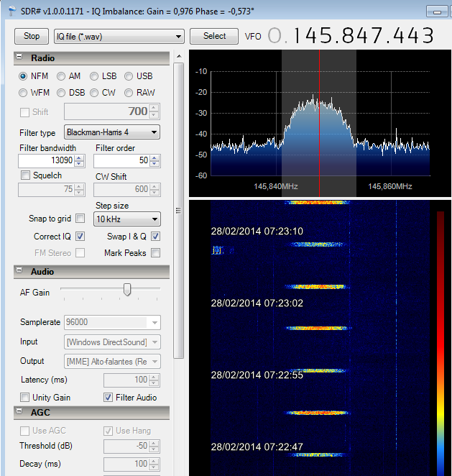This screenshot has height=476, width=452.
Task: Adjust the AF Gain slider handle
Action: coord(127,290)
